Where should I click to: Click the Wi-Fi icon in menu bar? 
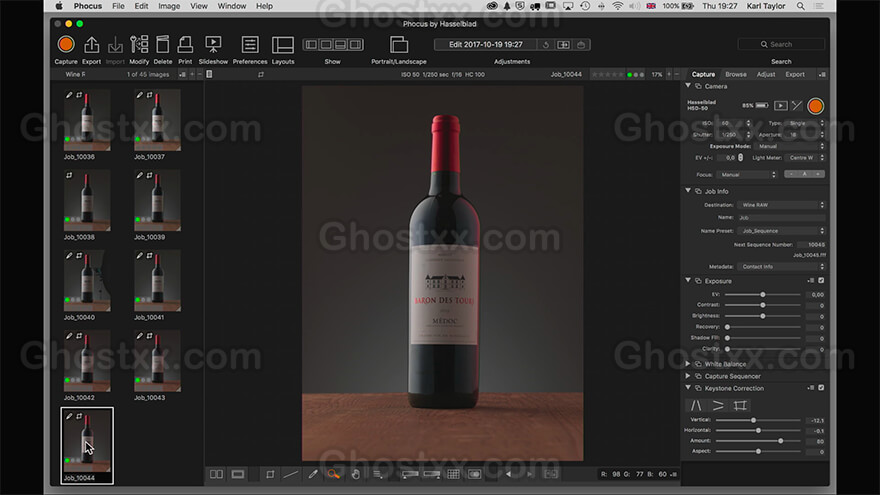(x=617, y=6)
